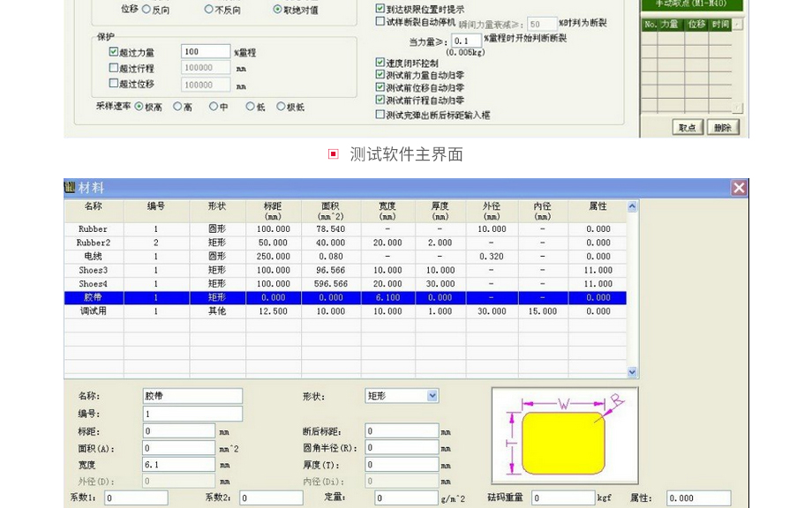Click the table scrollbar up arrow

632,207
